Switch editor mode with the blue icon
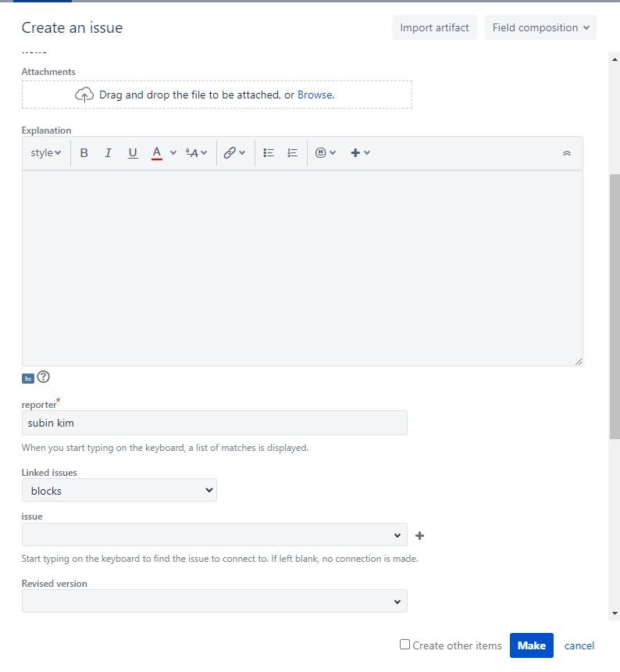Image resolution: width=620 pixels, height=672 pixels. coord(28,378)
